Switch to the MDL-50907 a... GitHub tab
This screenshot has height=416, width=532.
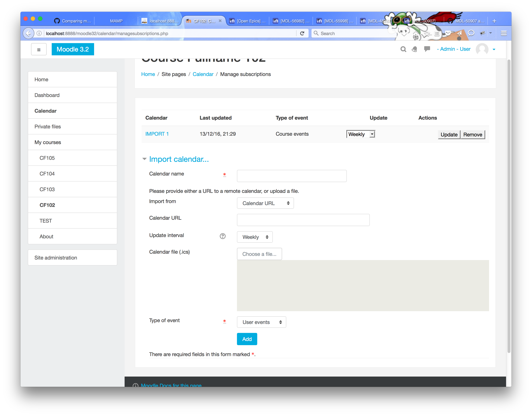pyautogui.click(x=466, y=21)
